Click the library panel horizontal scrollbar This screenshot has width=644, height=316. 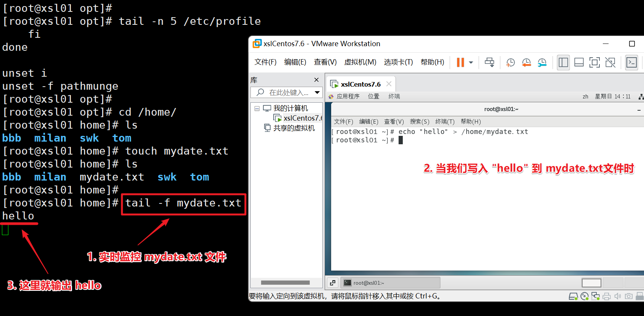click(285, 283)
